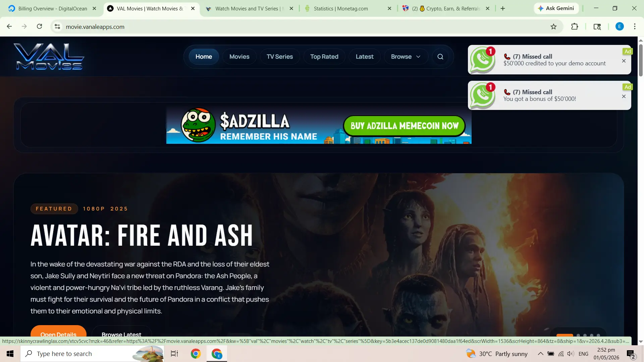Viewport: 644px width, 362px height.
Task: Click the Browse Latest button
Action: click(121, 331)
